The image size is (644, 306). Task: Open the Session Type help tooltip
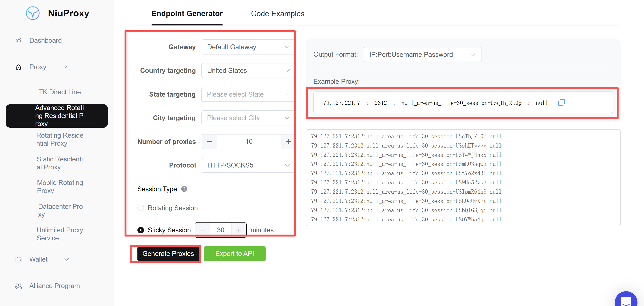(x=184, y=189)
